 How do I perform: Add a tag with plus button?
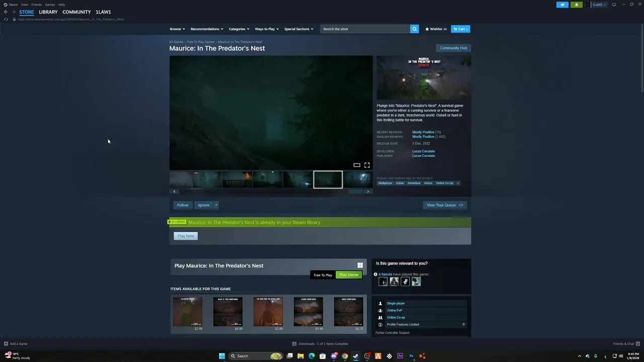458,183
